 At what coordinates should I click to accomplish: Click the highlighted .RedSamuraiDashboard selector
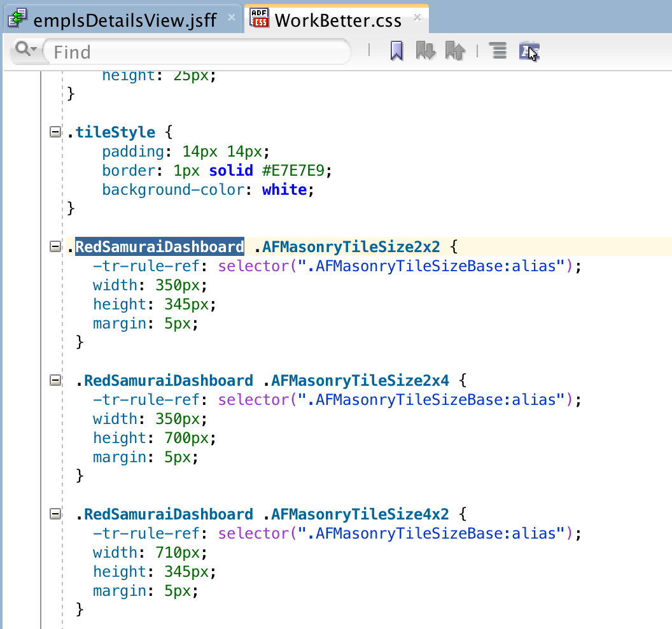click(158, 246)
